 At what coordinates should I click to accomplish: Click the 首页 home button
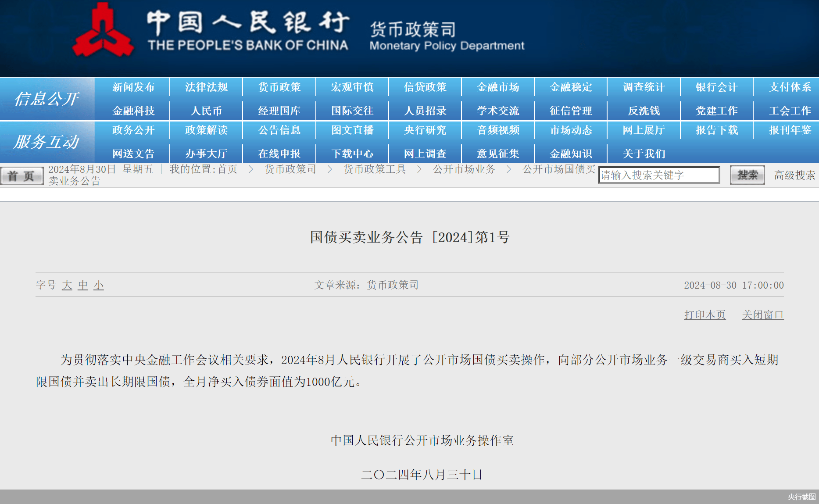coord(21,176)
